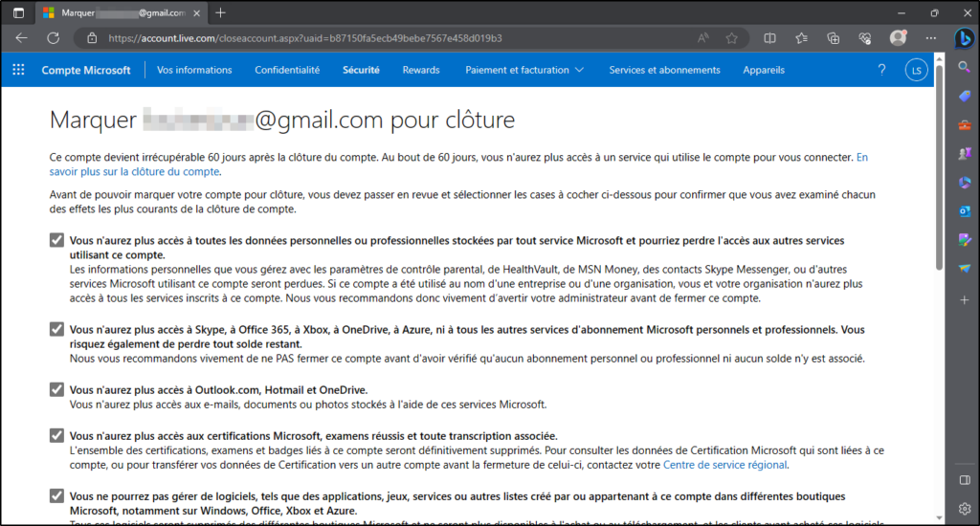980x526 pixels.
Task: Open sidebar settings gear icon
Action: pos(965,509)
